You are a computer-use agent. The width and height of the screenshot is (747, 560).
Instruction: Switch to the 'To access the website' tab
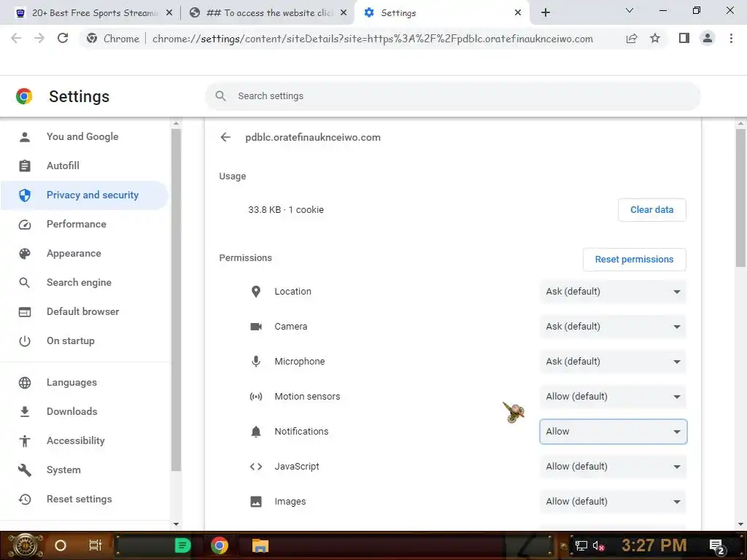pos(267,13)
